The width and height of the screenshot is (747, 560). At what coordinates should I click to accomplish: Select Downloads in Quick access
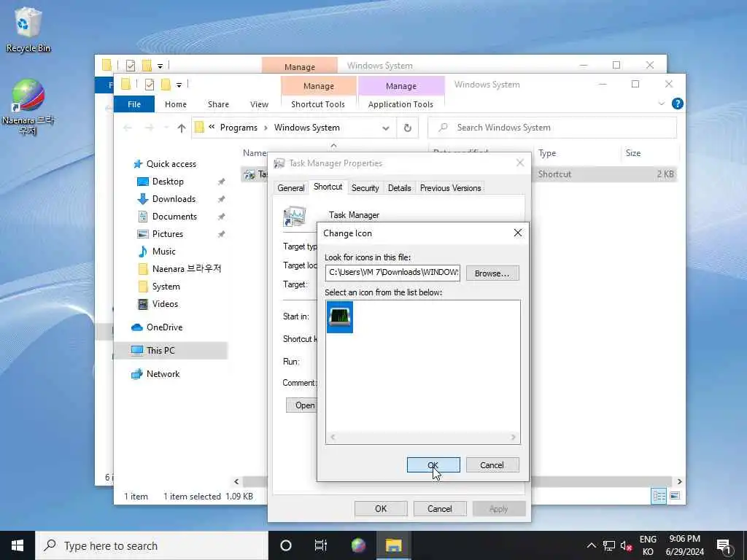coord(174,199)
